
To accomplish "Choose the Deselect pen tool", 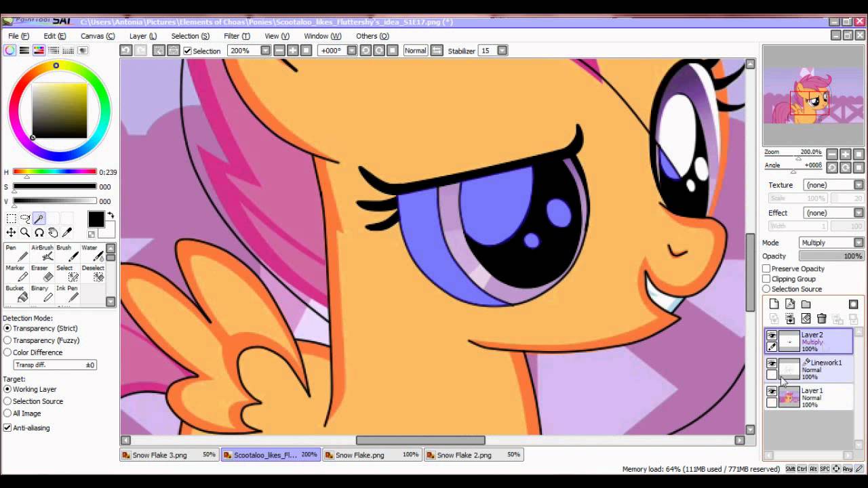I will point(94,274).
